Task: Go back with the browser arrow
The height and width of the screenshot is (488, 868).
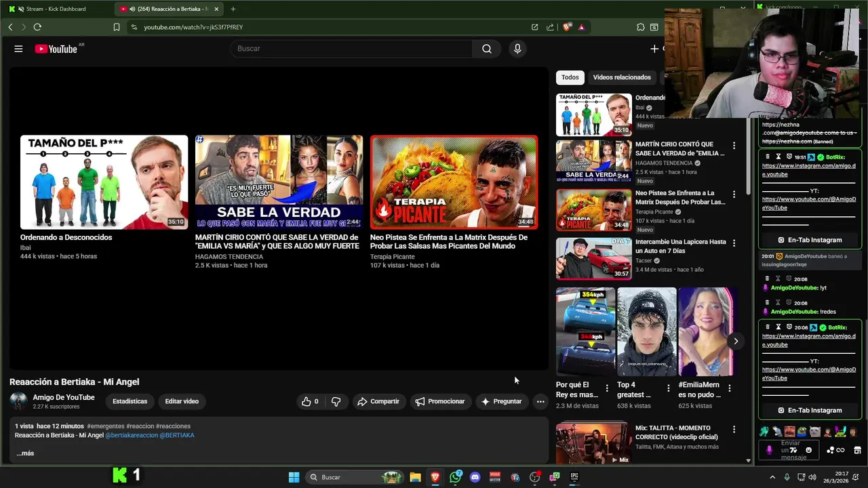Action: [x=10, y=27]
